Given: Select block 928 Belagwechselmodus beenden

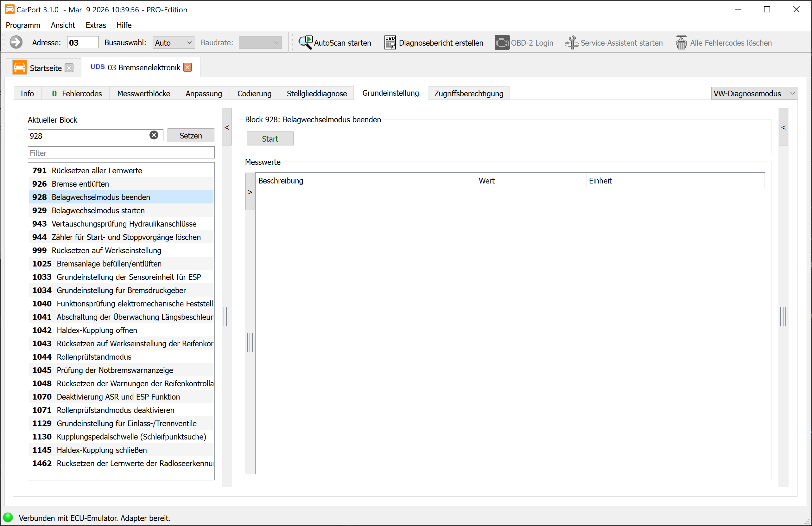Looking at the screenshot, I should coord(121,197).
